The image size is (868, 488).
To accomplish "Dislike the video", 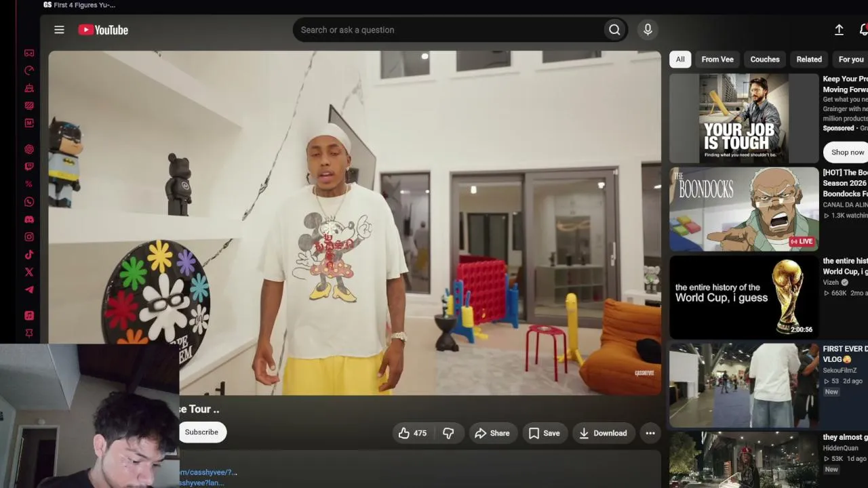I will (x=448, y=433).
